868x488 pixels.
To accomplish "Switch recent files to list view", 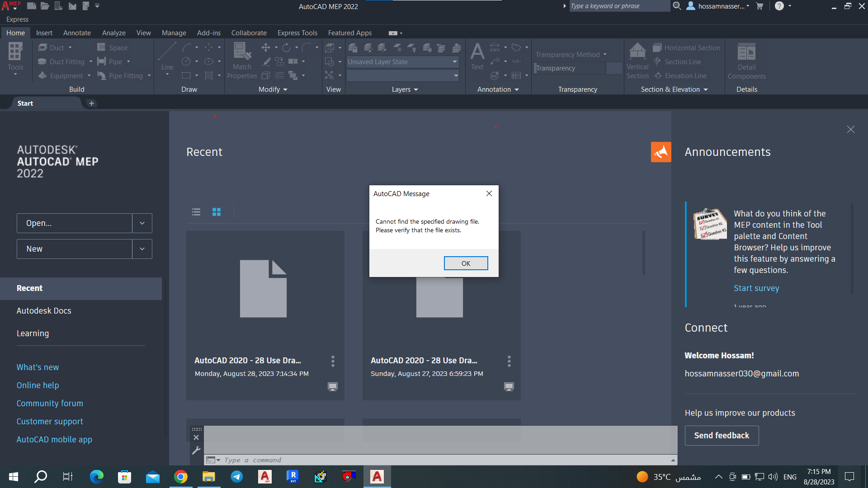I will click(x=196, y=212).
